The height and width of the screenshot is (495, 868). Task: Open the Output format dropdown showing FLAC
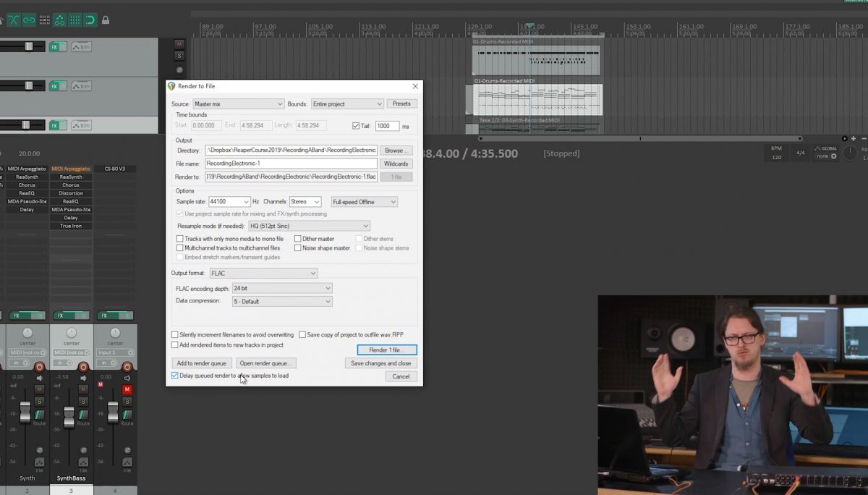[x=264, y=273]
